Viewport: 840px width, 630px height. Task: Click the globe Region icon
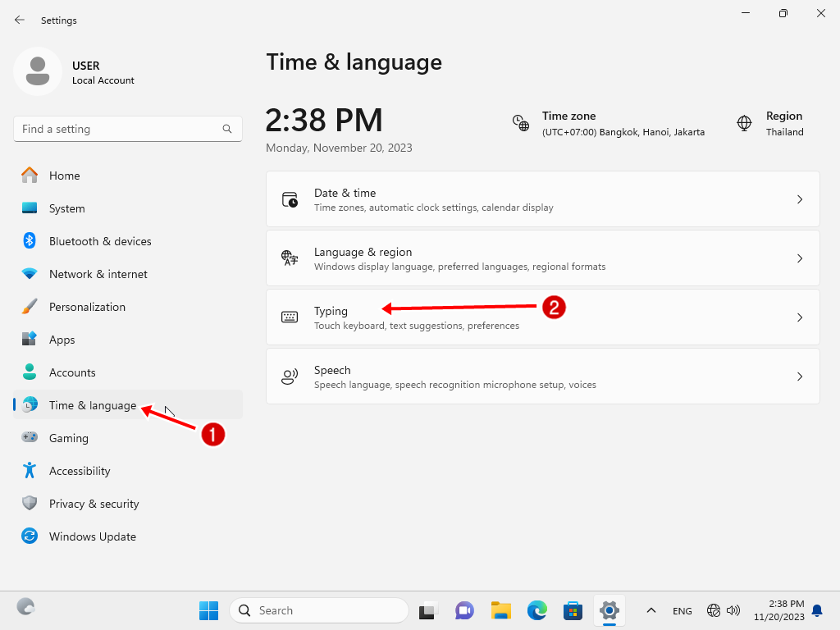coord(744,123)
